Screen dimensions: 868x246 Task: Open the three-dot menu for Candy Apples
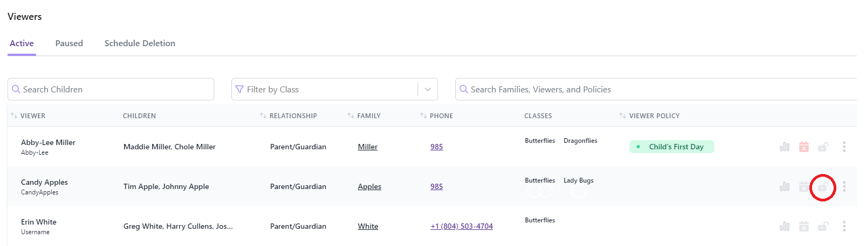pyautogui.click(x=844, y=186)
